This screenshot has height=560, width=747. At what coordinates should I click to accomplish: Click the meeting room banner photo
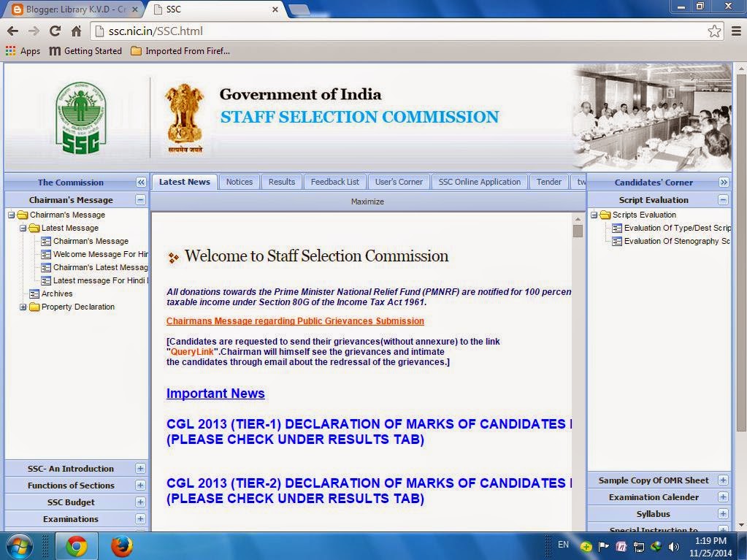tap(652, 117)
